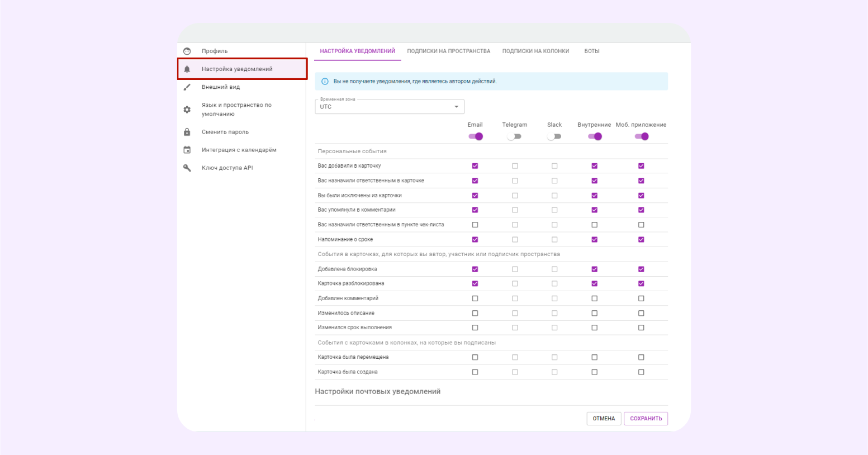Go to Сменить пароль
868x455 pixels.
tap(242, 132)
